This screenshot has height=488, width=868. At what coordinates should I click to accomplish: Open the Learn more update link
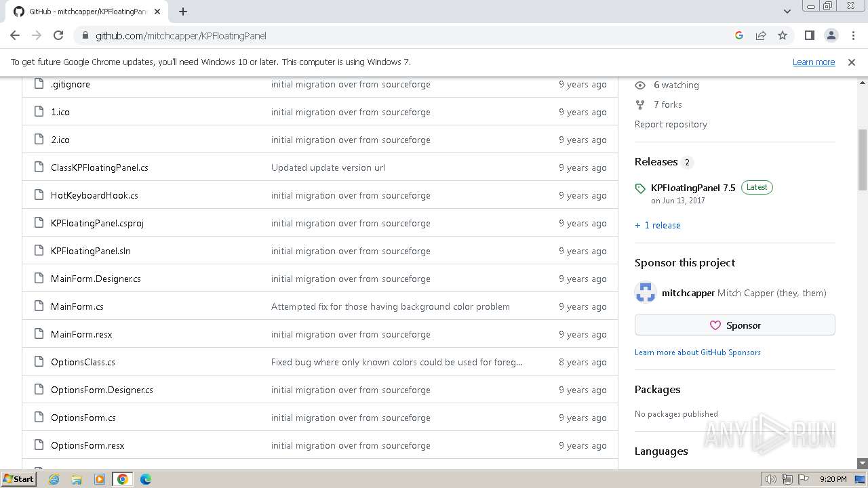(x=814, y=62)
